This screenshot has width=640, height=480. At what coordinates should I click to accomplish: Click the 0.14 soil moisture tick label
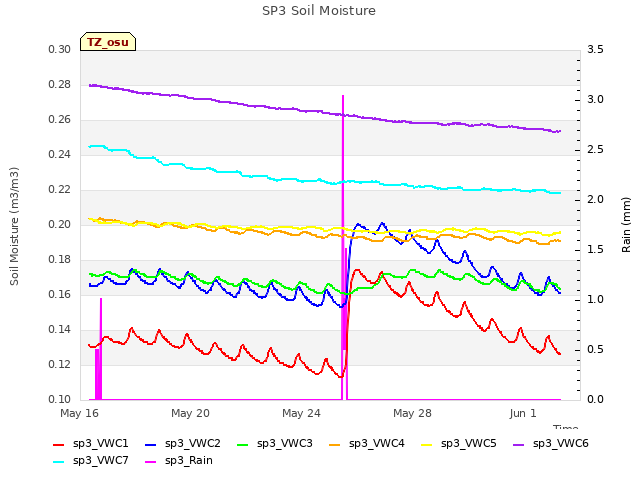coord(60,329)
